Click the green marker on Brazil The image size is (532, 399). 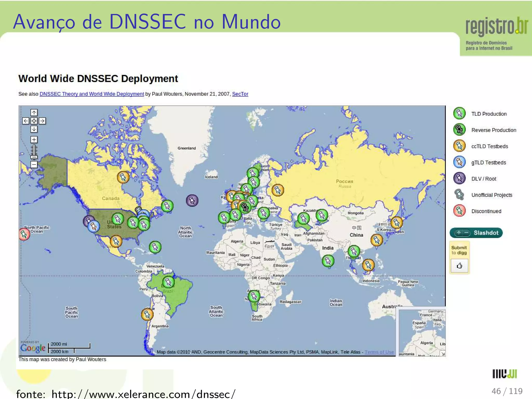tap(168, 282)
